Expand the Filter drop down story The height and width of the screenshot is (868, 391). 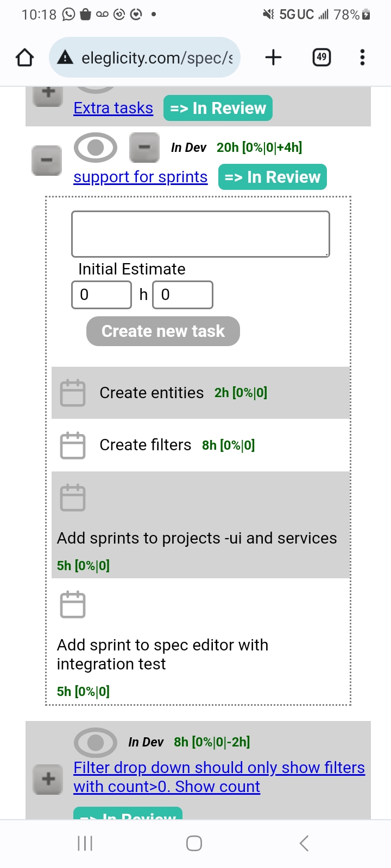48,779
